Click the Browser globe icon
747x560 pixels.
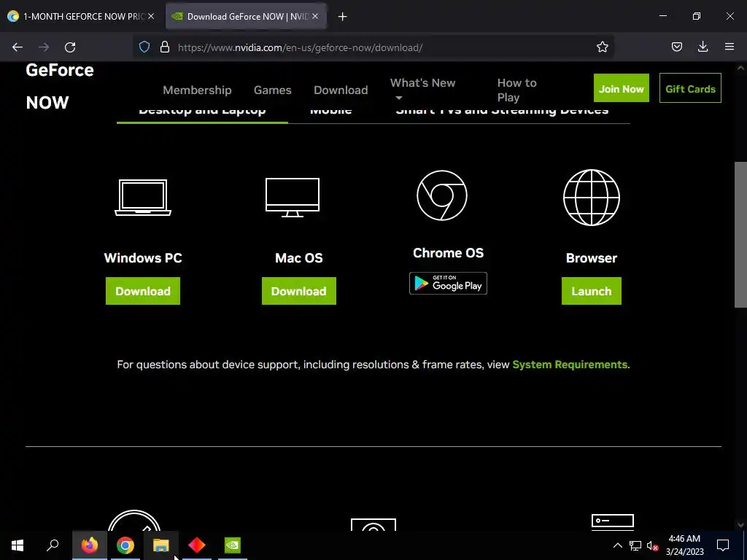click(x=591, y=197)
